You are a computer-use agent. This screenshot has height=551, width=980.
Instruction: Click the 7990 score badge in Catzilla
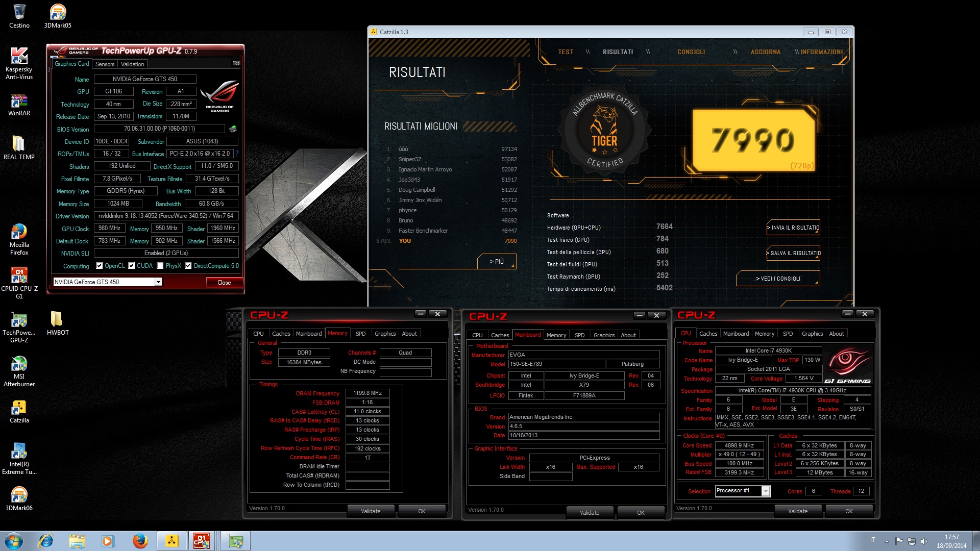coord(754,140)
